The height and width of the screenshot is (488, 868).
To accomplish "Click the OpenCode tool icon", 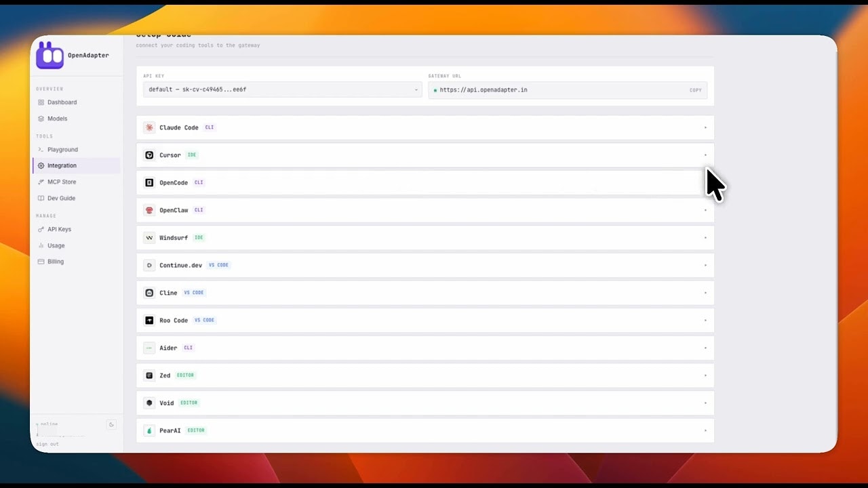I will click(x=149, y=183).
